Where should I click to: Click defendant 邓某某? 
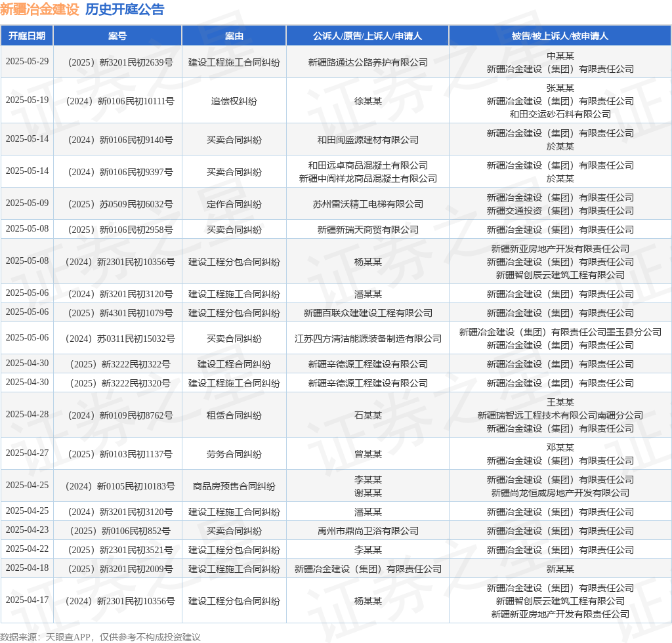(x=560, y=447)
